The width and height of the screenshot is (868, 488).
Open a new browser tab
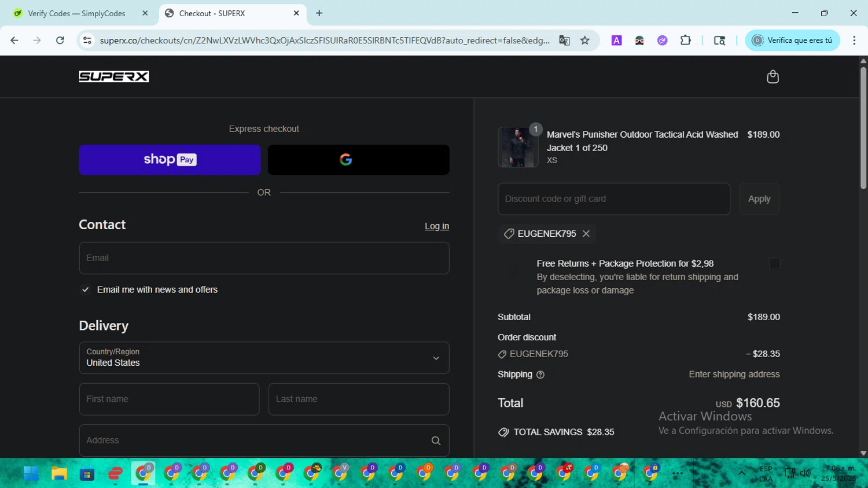coord(319,13)
